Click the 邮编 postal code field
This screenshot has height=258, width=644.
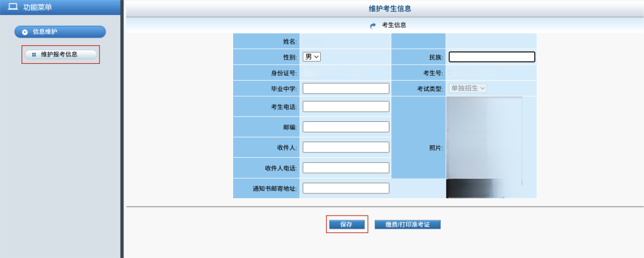(346, 127)
